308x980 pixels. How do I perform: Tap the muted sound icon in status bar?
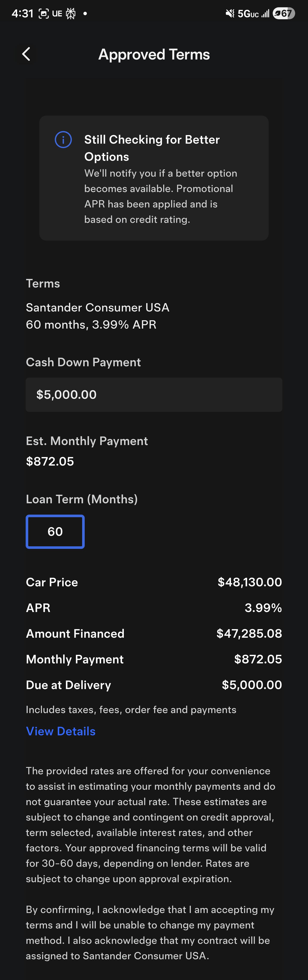point(230,14)
